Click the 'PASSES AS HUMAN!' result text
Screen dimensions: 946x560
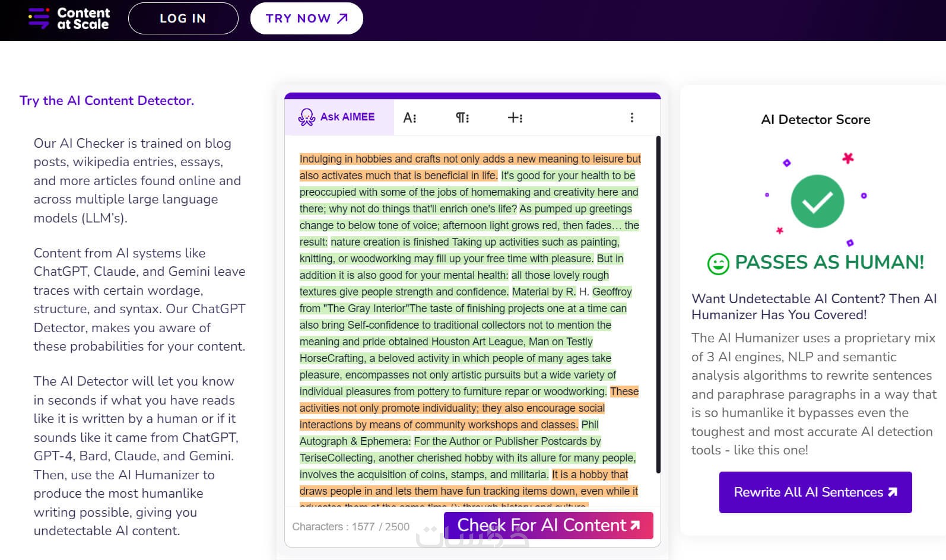click(x=829, y=262)
